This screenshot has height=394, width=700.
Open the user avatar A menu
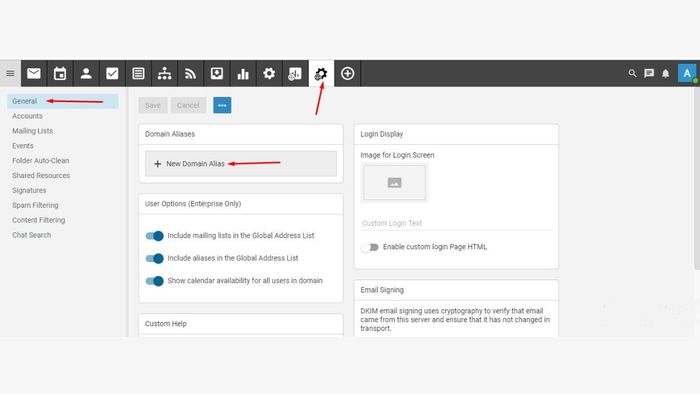point(687,73)
